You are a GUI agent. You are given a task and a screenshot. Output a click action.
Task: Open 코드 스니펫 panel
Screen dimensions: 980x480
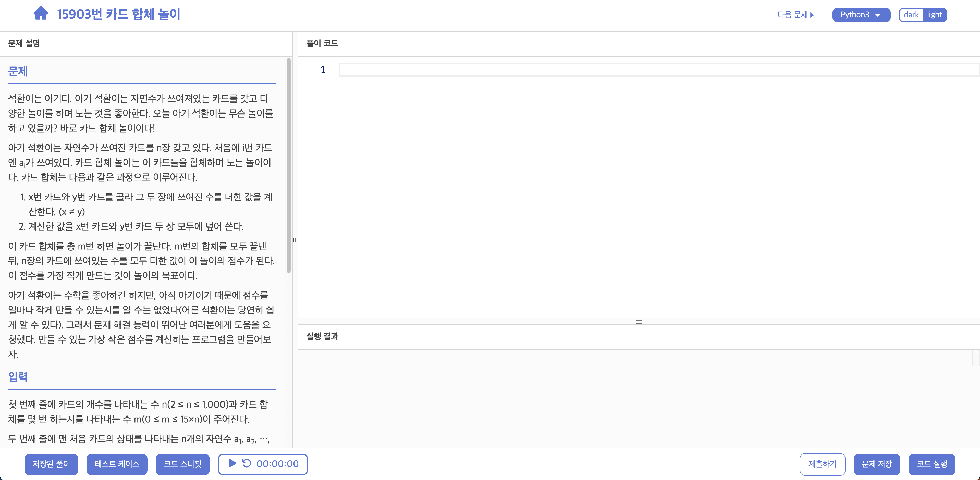pos(182,464)
